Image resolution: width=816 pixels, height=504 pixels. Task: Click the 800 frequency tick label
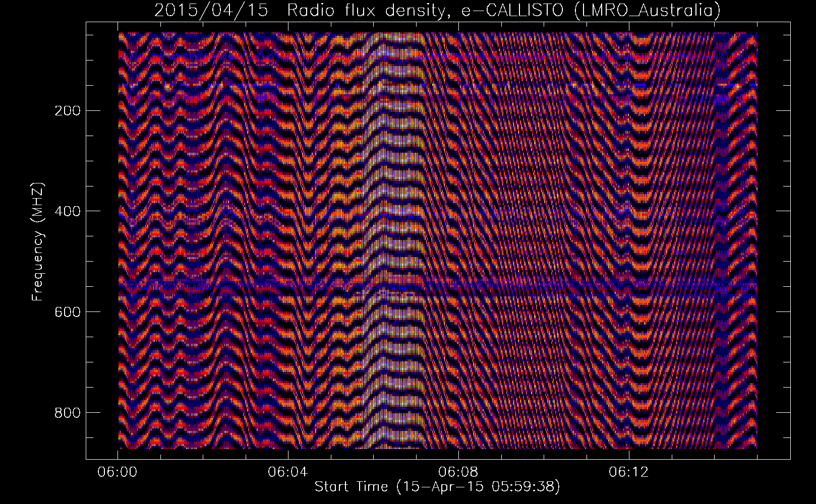[67, 413]
